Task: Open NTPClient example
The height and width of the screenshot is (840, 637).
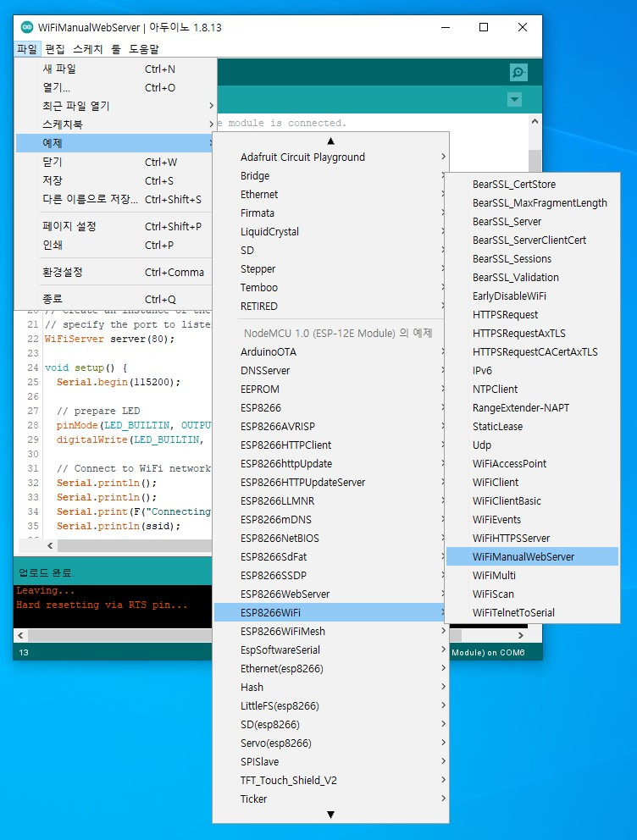Action: [532, 390]
